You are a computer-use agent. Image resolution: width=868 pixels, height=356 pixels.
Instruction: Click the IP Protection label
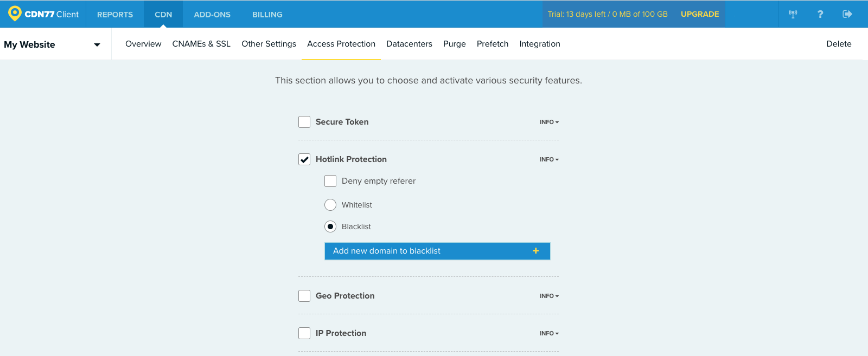[x=341, y=333]
